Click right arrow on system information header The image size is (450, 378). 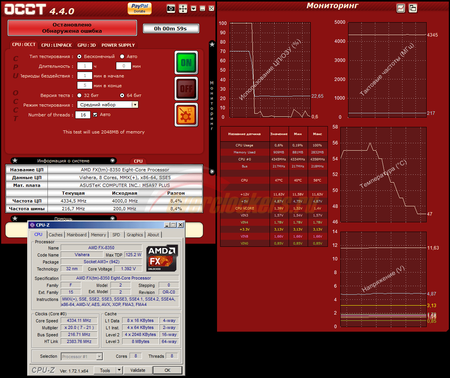point(112,160)
